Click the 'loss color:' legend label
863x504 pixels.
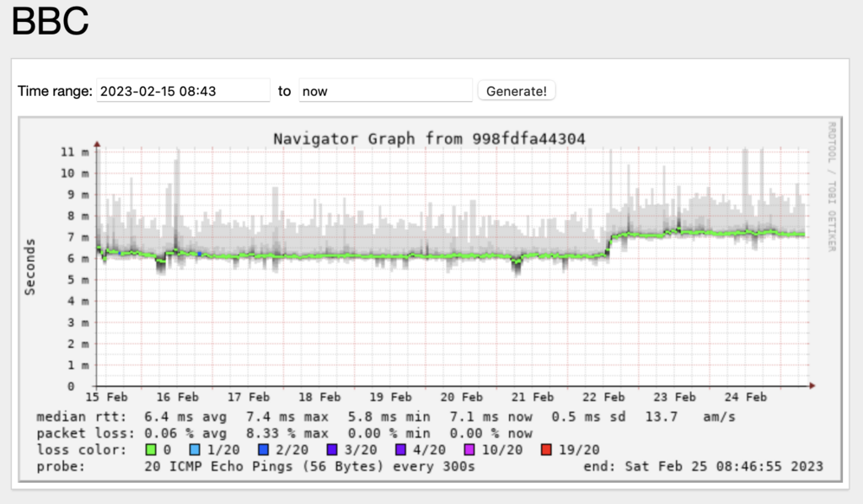click(x=82, y=449)
